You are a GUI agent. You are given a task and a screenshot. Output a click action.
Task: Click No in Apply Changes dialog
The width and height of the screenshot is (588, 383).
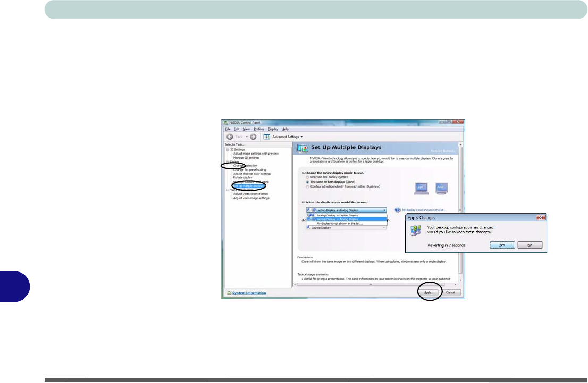coord(530,245)
